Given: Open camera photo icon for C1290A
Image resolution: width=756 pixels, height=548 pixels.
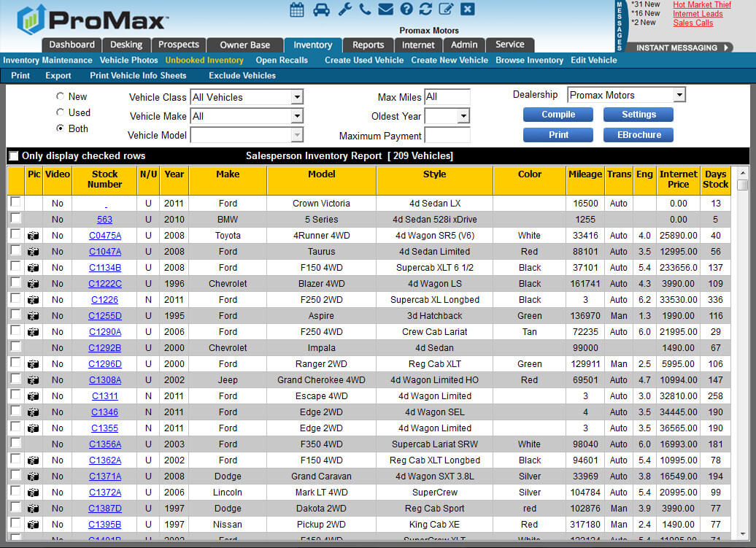Looking at the screenshot, I should pyautogui.click(x=33, y=332).
